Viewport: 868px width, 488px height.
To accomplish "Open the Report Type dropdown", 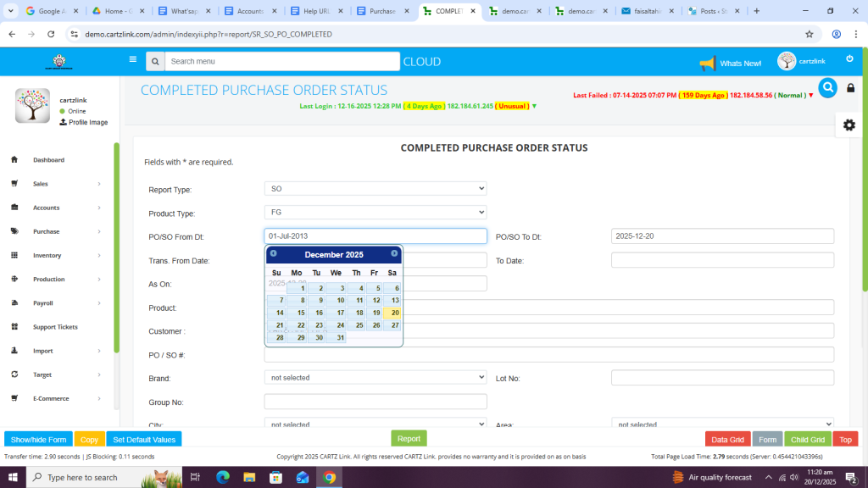I will 375,189.
